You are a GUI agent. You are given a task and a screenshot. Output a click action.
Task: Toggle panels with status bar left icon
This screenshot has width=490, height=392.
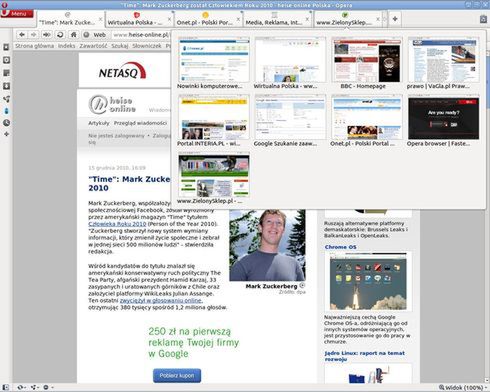(5, 387)
